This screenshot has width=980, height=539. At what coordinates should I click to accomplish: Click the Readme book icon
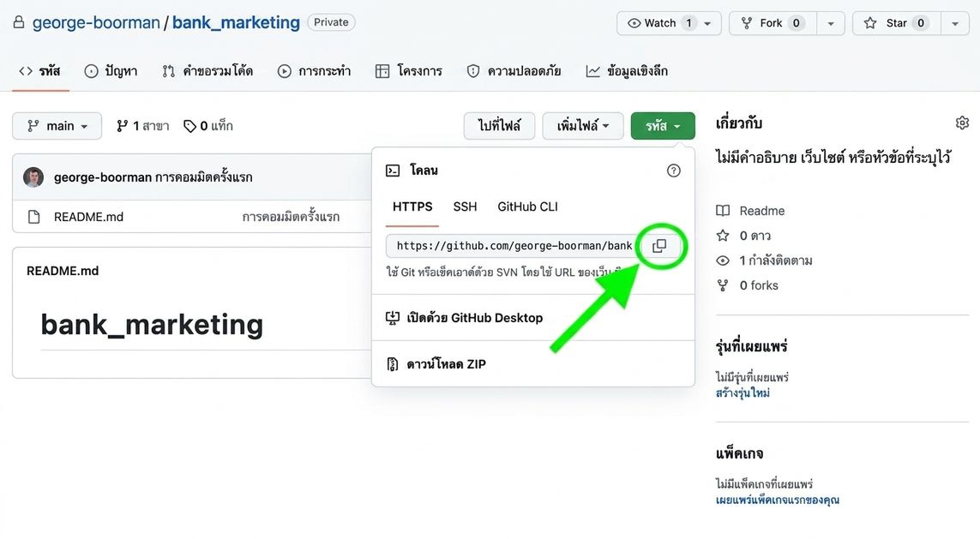[x=723, y=211]
